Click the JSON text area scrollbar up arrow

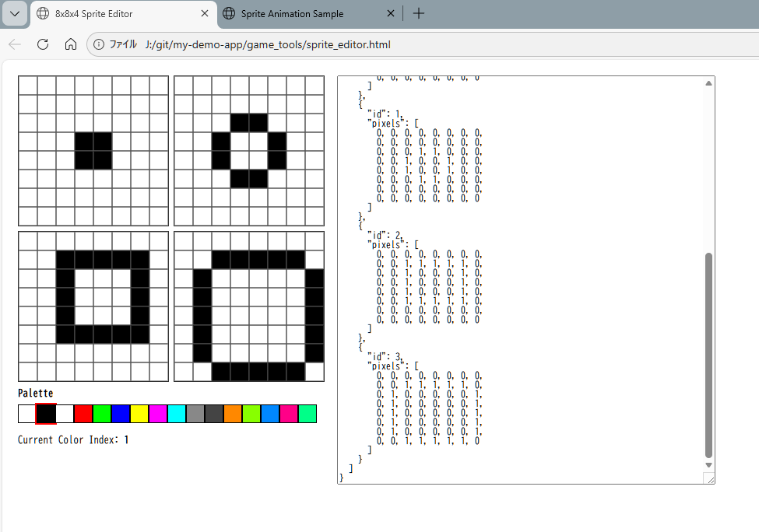(708, 82)
